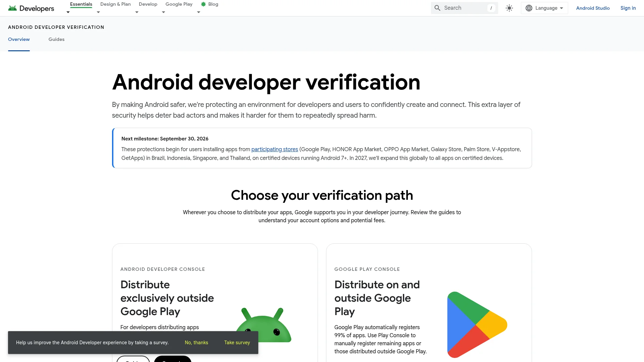Click the search magnifier icon
Screen dimensions: 644x362
pos(437,8)
